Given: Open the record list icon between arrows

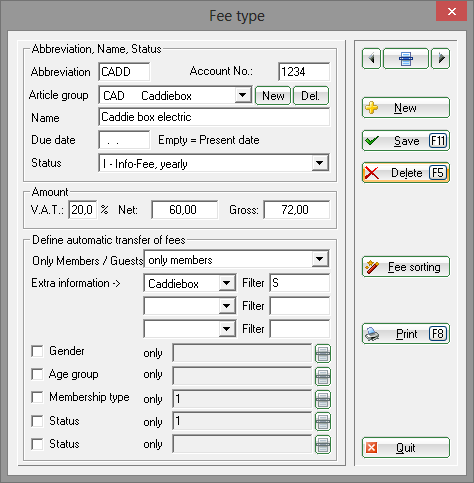Looking at the screenshot, I should coord(406,59).
